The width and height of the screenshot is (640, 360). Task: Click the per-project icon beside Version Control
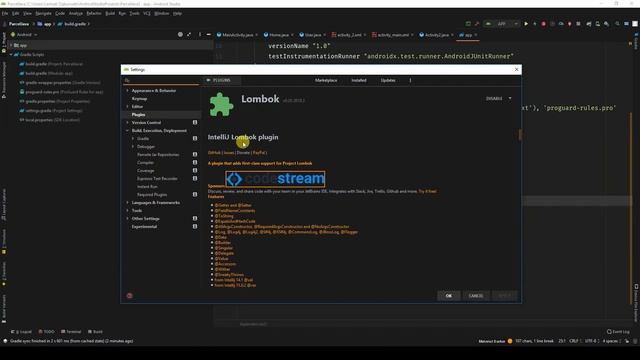[x=195, y=122]
